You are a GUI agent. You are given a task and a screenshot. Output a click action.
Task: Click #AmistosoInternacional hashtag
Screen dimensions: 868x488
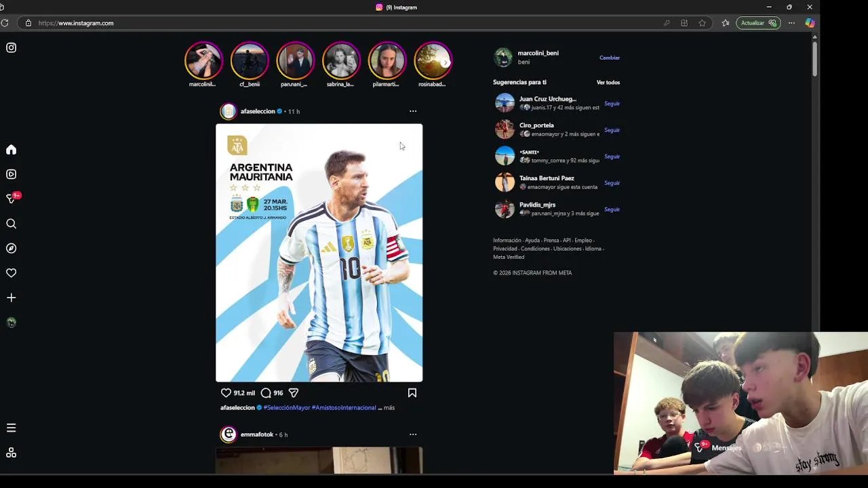(344, 407)
